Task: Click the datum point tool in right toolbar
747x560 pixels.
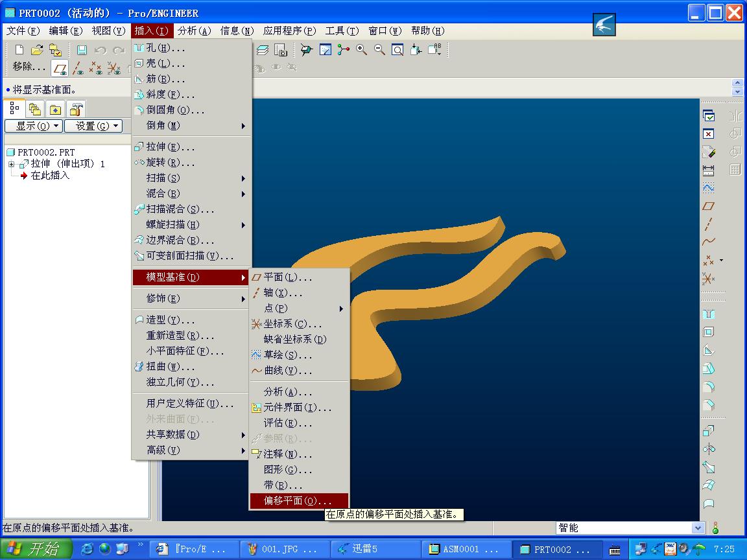Action: [x=708, y=261]
